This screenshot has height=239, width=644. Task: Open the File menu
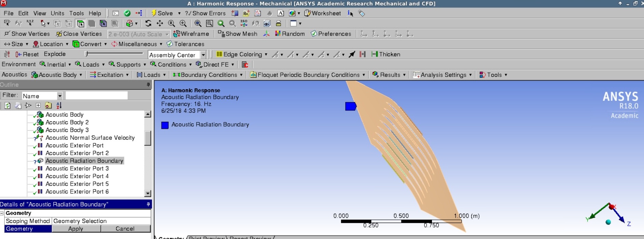pos(9,13)
